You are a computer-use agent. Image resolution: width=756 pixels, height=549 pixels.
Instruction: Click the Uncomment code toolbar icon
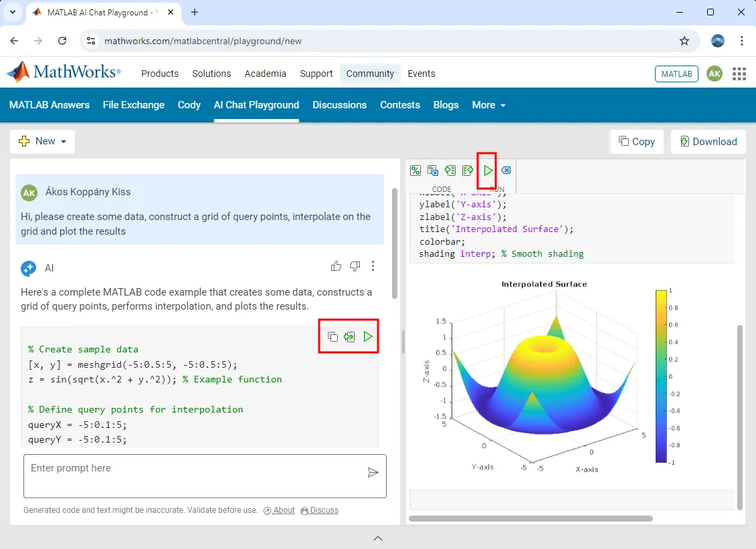point(432,170)
